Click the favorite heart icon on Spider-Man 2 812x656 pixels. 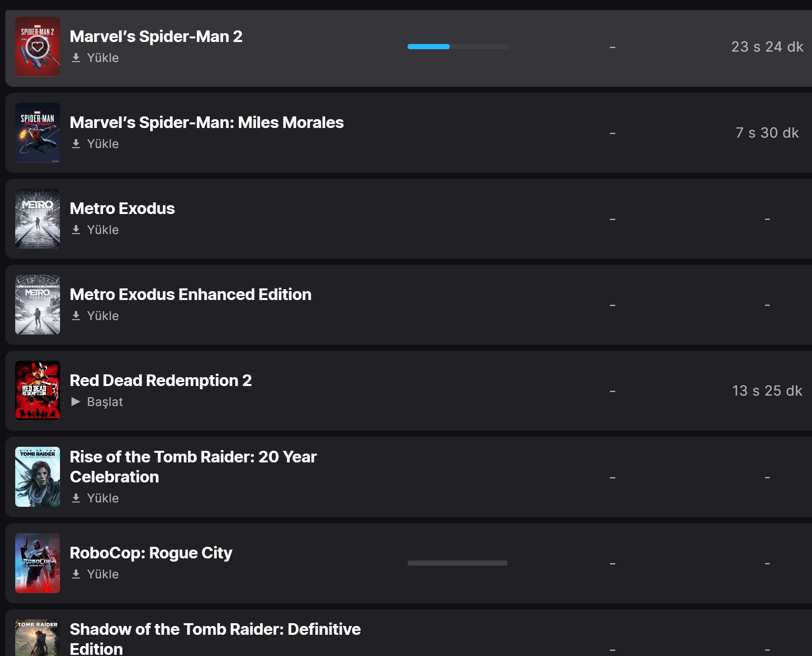(x=38, y=47)
